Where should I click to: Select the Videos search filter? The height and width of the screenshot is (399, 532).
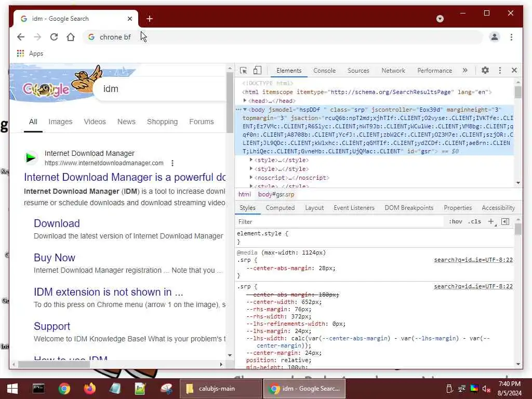click(95, 122)
